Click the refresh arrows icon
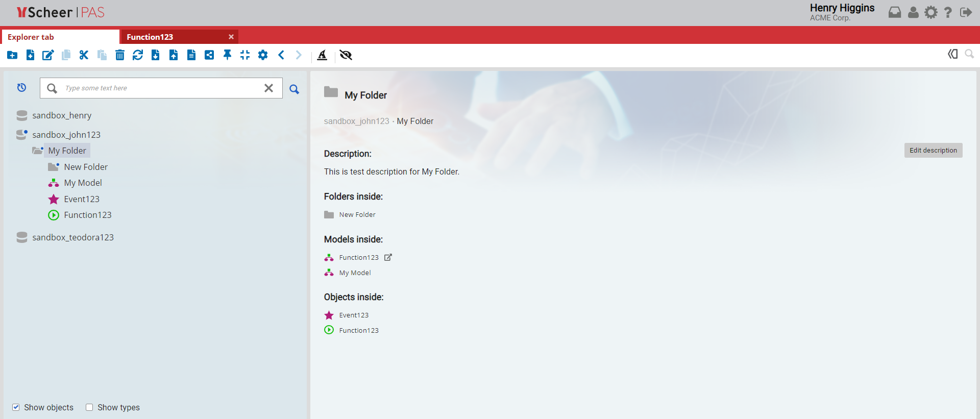The width and height of the screenshot is (980, 419). coord(138,55)
